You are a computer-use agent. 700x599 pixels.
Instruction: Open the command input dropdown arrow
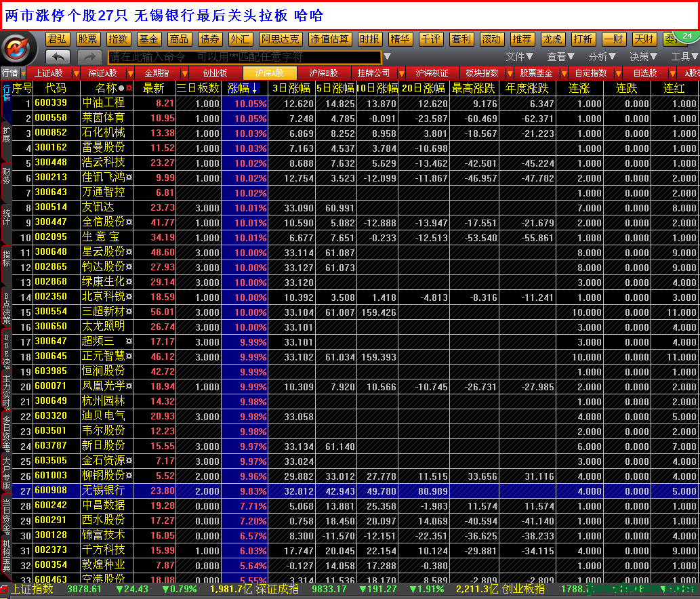point(387,57)
